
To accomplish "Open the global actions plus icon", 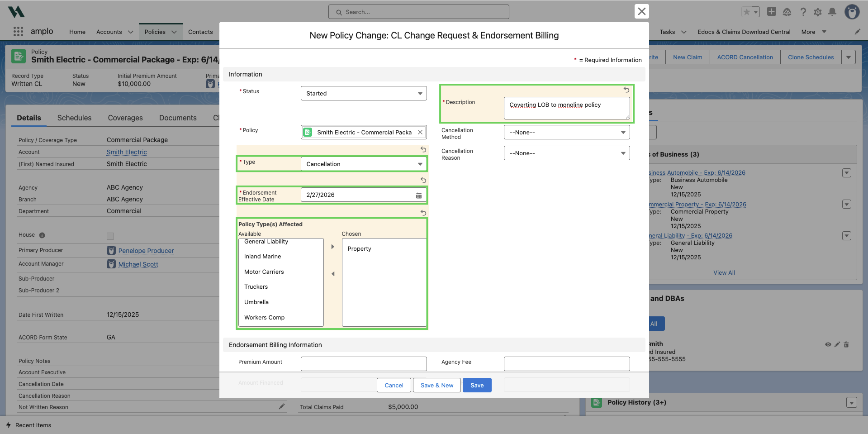I will pos(772,12).
